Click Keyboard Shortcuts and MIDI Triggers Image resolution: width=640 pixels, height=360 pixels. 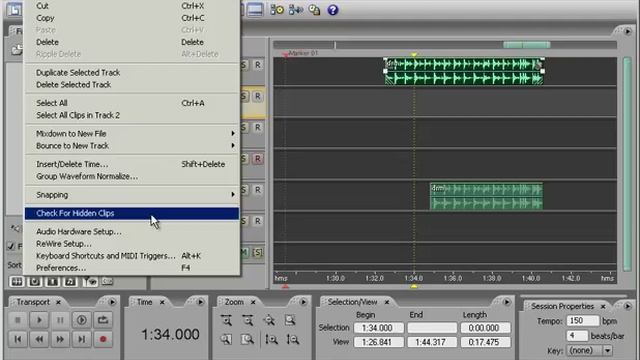[132, 256]
